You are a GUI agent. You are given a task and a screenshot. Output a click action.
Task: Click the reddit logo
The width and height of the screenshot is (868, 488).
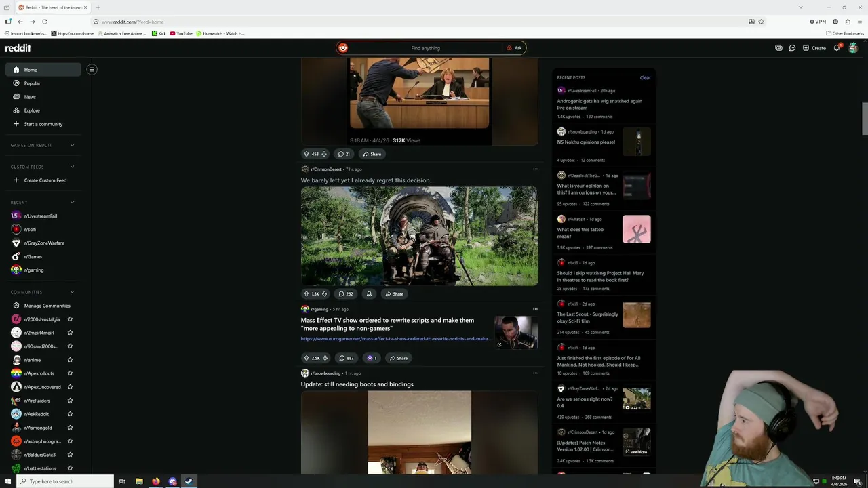[18, 48]
